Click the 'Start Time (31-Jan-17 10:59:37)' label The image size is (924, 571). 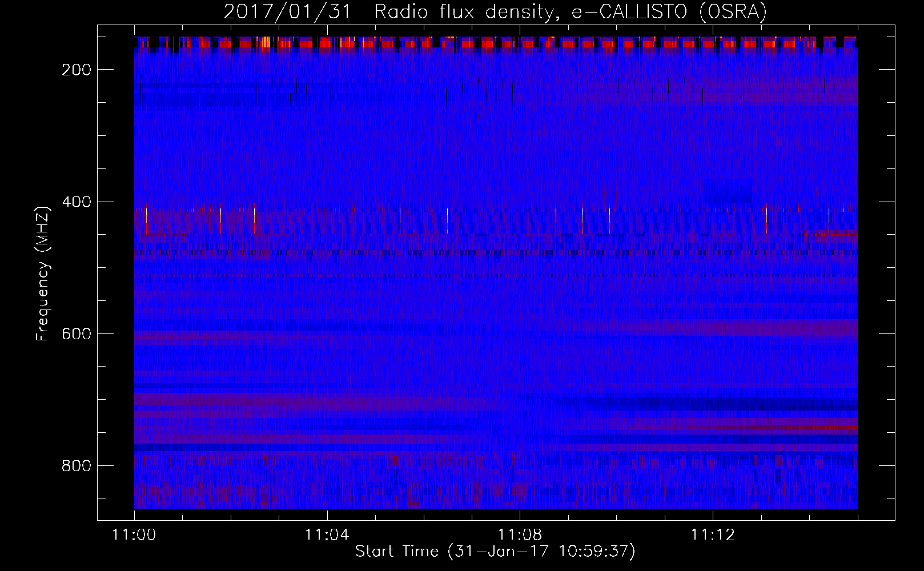pyautogui.click(x=495, y=552)
